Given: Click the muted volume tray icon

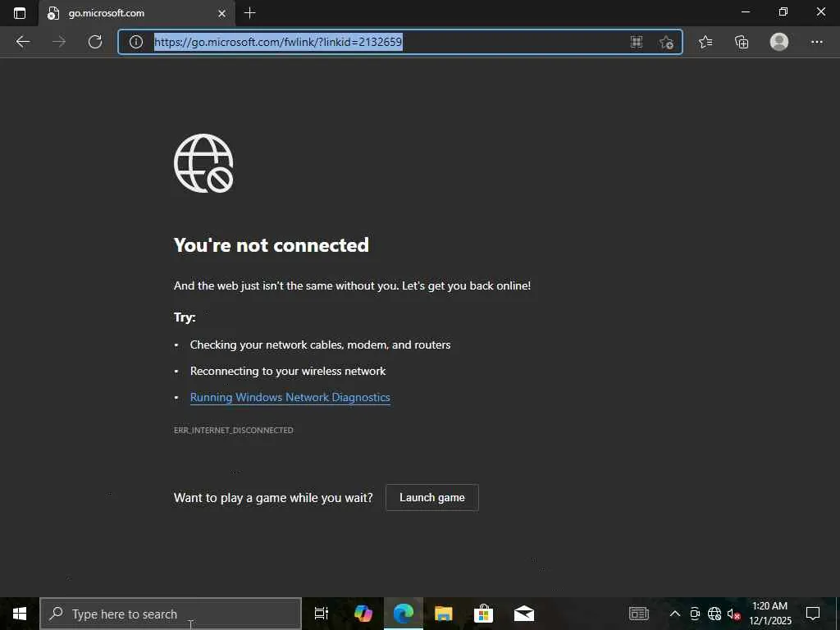Looking at the screenshot, I should [734, 614].
